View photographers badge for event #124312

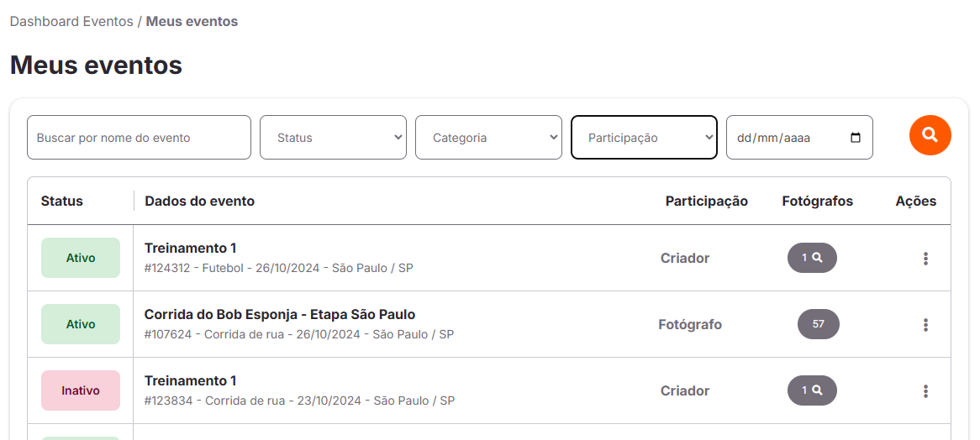pos(812,258)
